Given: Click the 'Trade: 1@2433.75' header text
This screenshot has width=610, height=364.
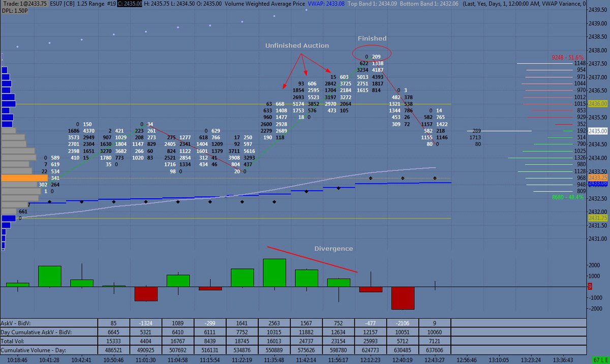Looking at the screenshot, I should click(x=24, y=4).
